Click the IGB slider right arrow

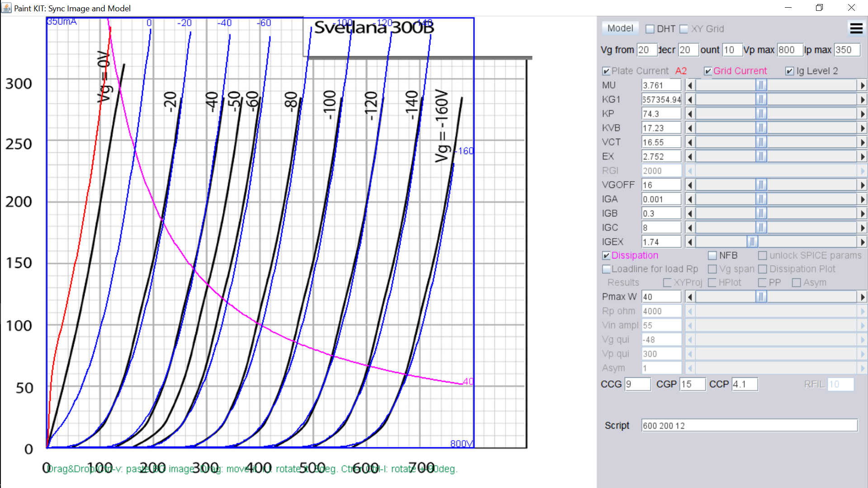coord(862,214)
